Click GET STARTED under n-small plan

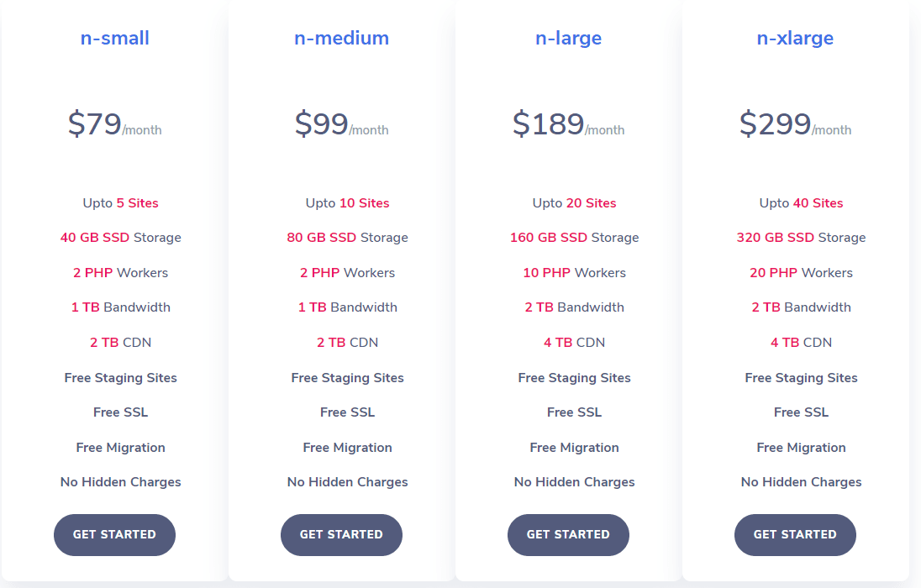pyautogui.click(x=114, y=535)
